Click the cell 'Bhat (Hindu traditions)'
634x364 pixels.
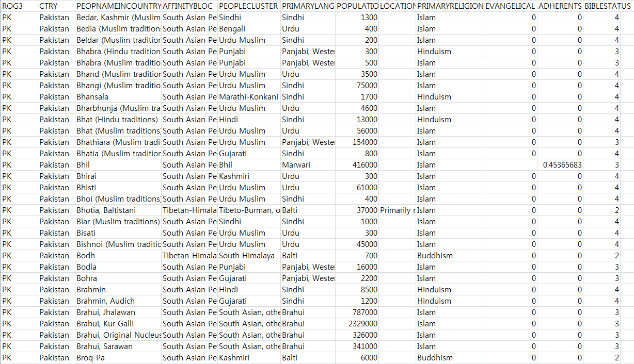pos(118,120)
